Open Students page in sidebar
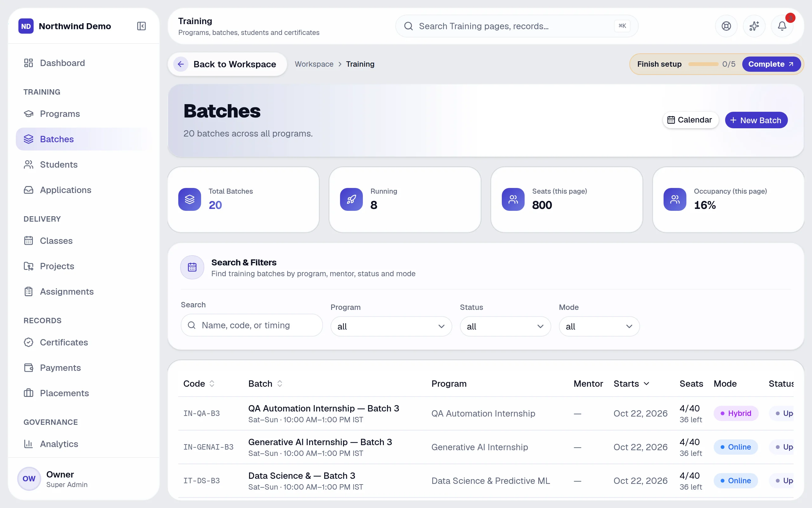The height and width of the screenshot is (508, 812). pos(83,164)
